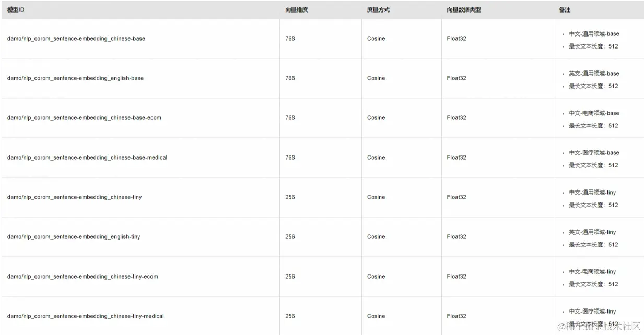This screenshot has height=335, width=644.
Task: Click the 向量维度 column header
Action: 297,10
